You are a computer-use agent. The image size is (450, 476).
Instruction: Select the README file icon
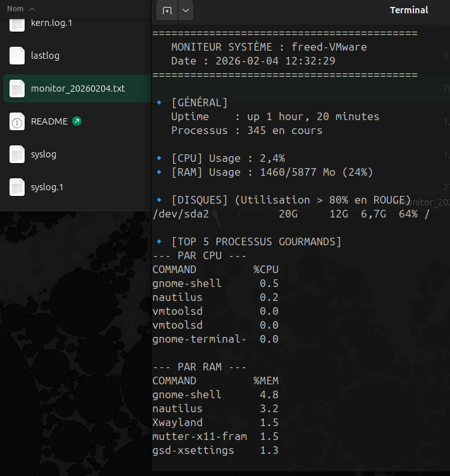17,121
